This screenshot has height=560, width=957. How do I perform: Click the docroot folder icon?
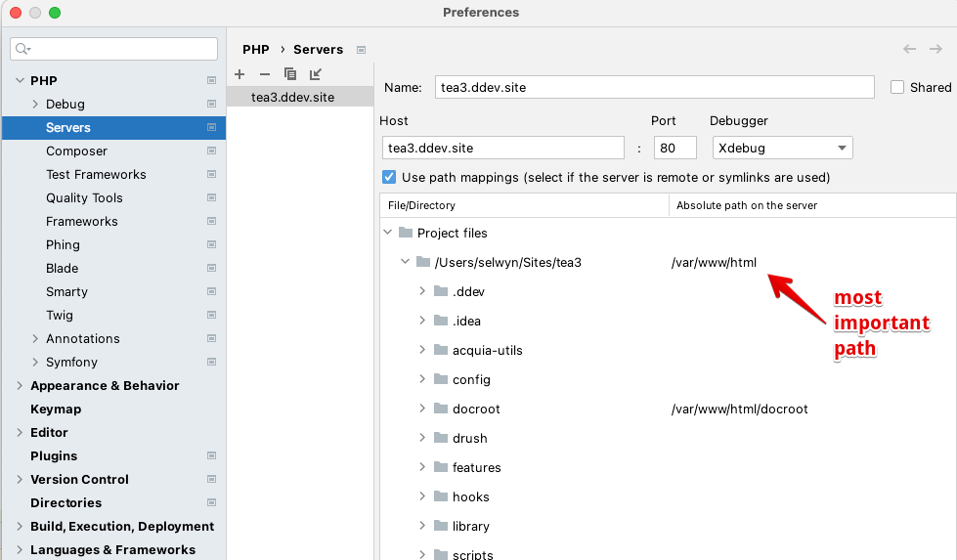(441, 409)
